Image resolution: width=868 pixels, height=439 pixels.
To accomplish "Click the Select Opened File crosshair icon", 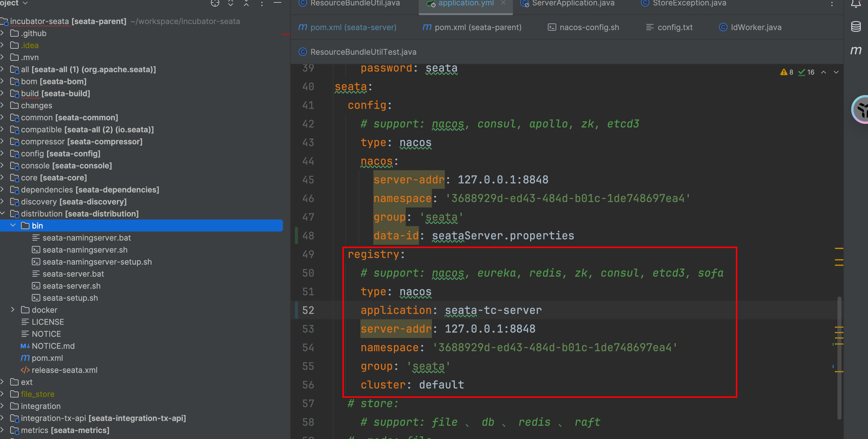I will (x=215, y=3).
